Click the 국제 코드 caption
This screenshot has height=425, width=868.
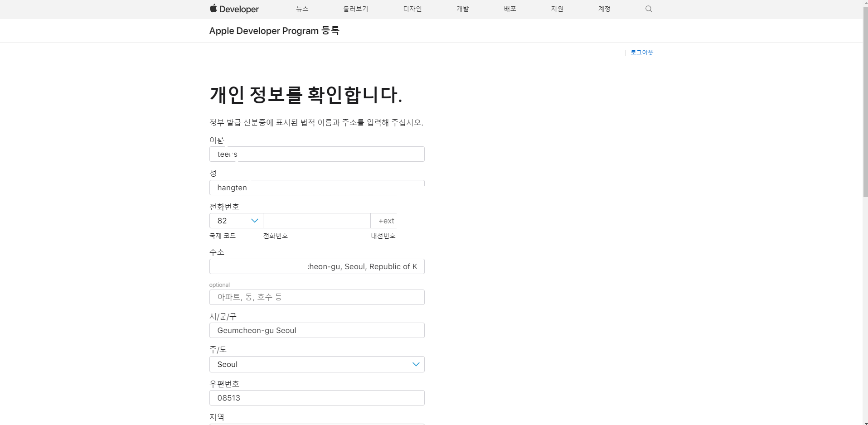coord(223,236)
